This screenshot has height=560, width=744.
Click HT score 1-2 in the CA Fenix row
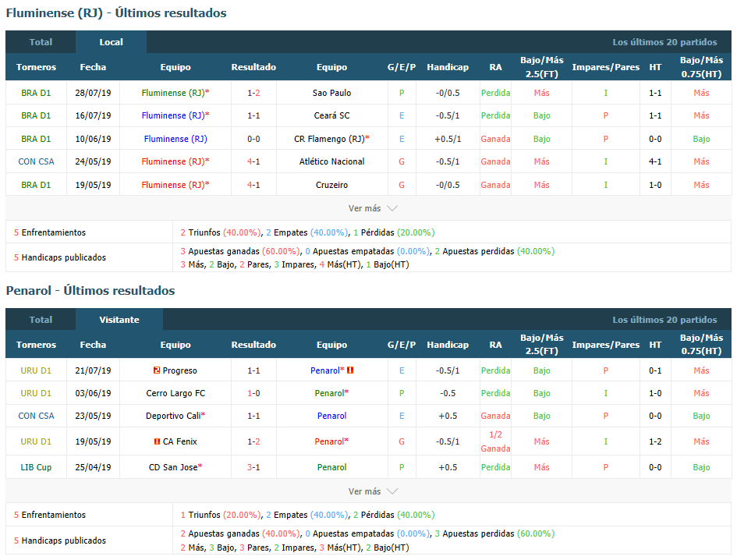655,441
